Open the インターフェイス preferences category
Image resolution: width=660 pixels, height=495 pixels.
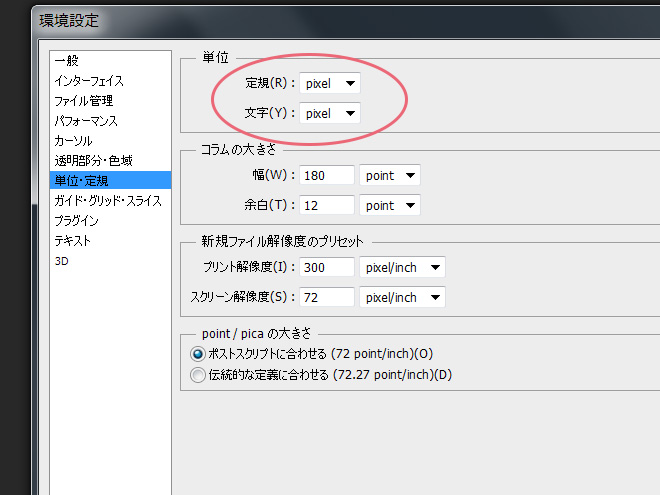pyautogui.click(x=89, y=81)
